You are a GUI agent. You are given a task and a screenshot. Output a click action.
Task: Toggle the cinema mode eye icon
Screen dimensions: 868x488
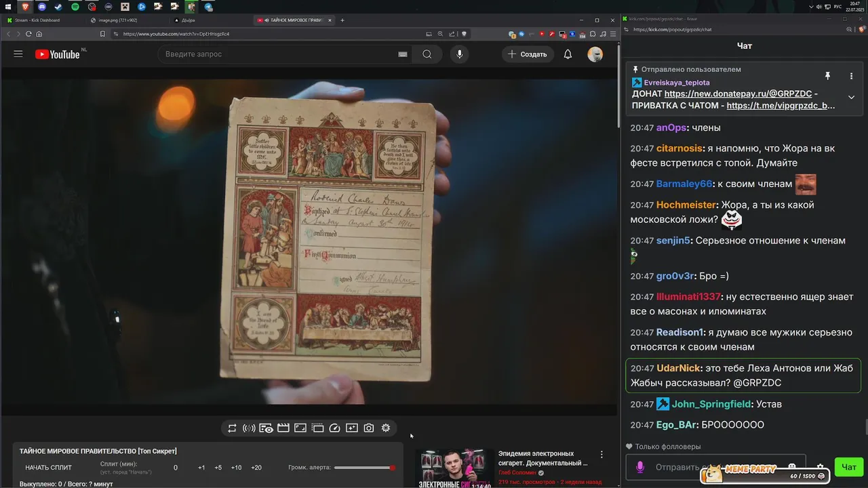[x=266, y=428]
